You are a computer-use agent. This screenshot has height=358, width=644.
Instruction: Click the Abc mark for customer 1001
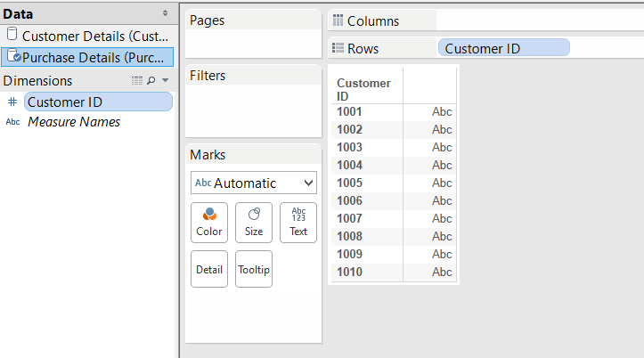point(442,111)
